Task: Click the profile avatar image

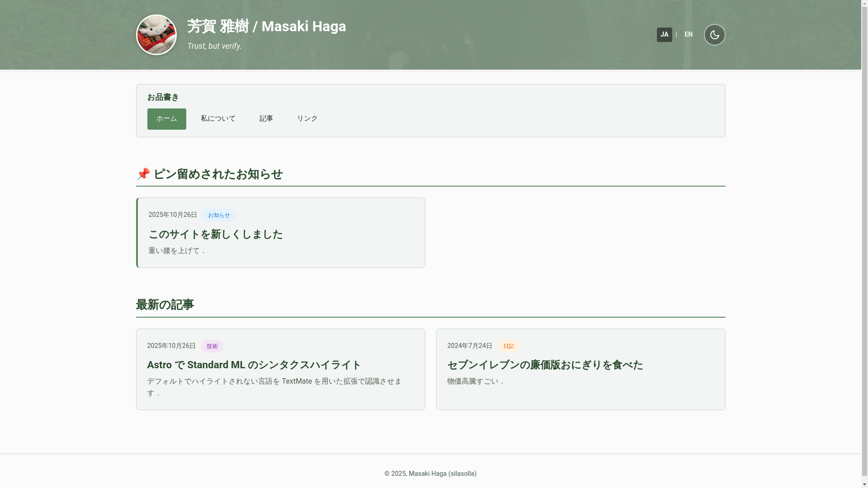Action: [156, 35]
